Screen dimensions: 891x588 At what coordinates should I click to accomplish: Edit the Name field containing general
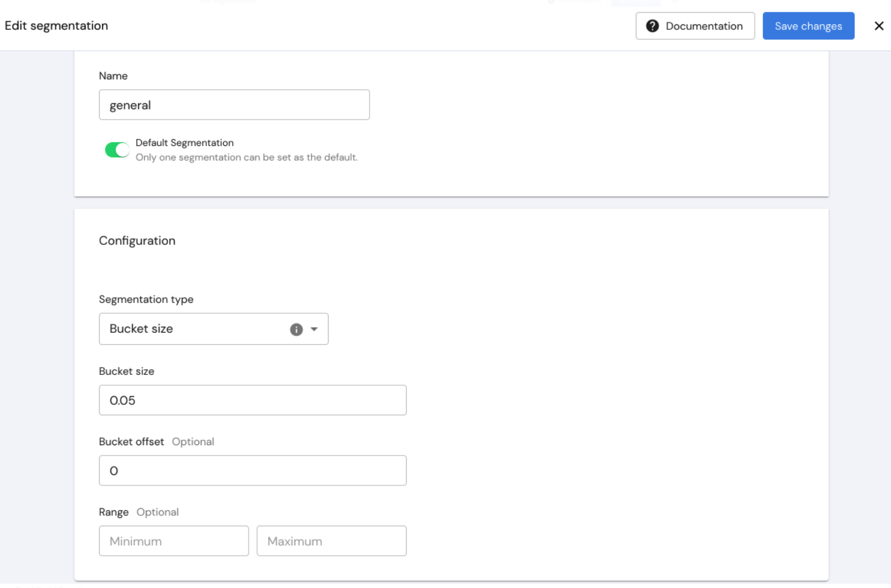coord(234,105)
